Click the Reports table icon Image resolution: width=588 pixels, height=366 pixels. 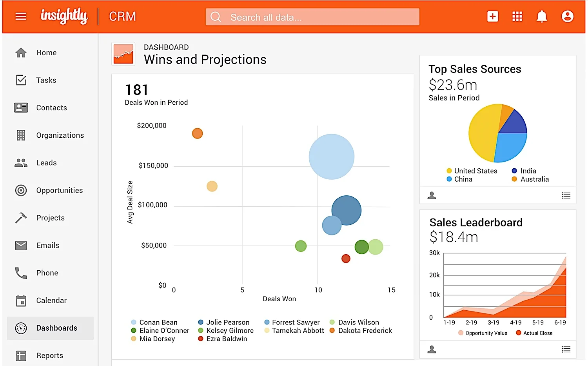tap(21, 355)
